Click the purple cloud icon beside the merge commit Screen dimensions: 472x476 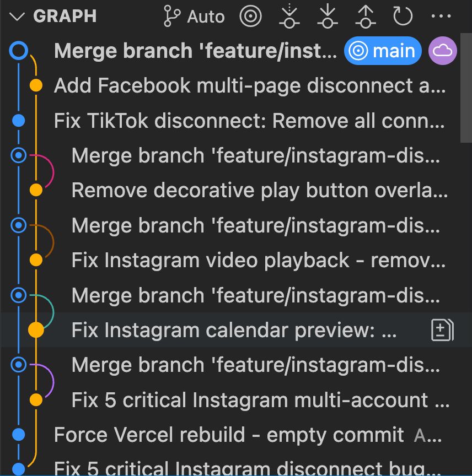click(443, 51)
